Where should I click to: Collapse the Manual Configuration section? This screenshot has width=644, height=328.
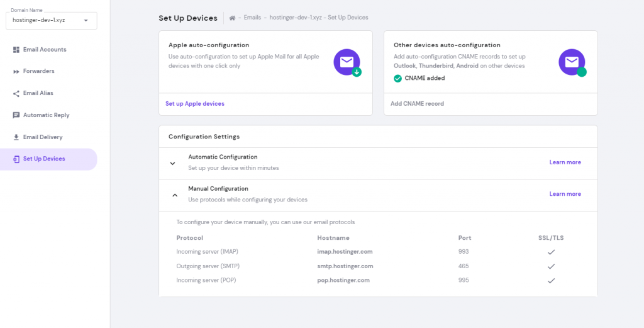pyautogui.click(x=175, y=195)
